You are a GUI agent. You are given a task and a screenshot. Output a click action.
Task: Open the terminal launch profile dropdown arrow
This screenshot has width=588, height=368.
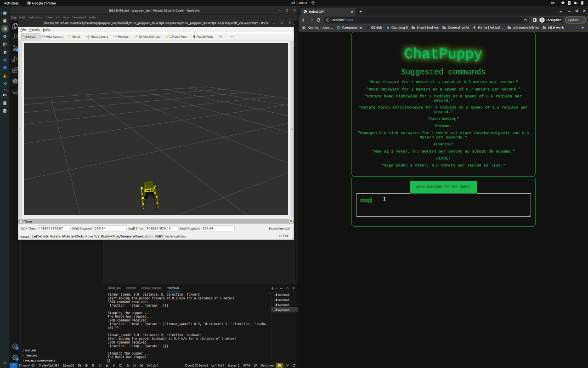(276, 288)
